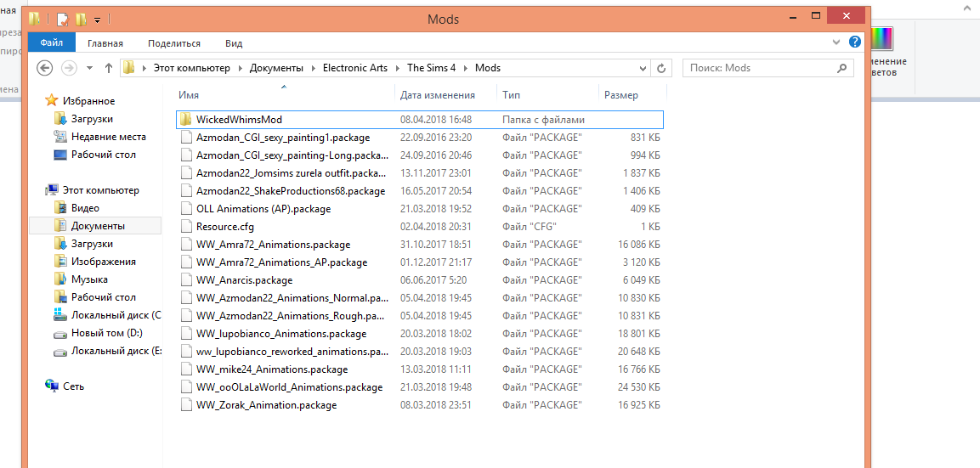Switch to the Вид ribbon tab
980x468 pixels.
tap(234, 43)
